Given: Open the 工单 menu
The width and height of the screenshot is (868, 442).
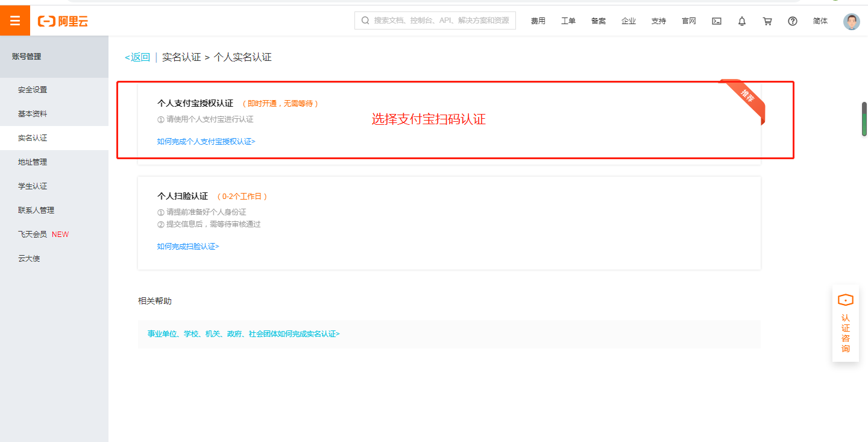Looking at the screenshot, I should [x=568, y=21].
